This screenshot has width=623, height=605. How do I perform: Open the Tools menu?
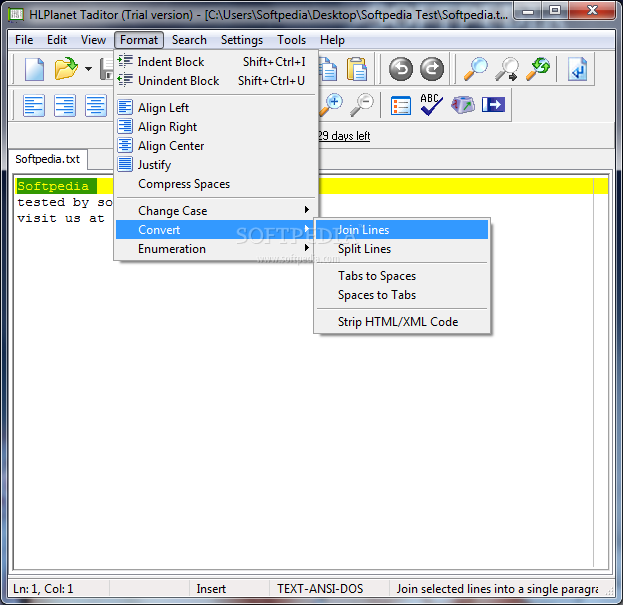[x=292, y=40]
